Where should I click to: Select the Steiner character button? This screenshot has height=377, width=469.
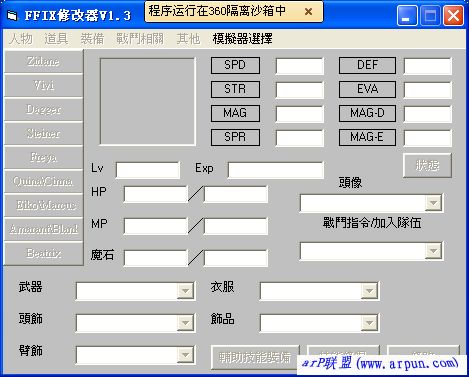tap(43, 133)
